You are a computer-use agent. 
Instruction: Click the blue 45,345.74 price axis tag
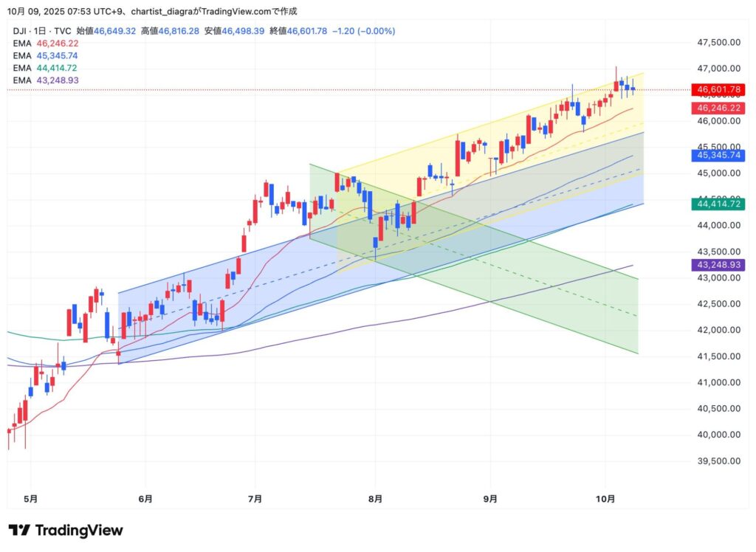click(715, 155)
